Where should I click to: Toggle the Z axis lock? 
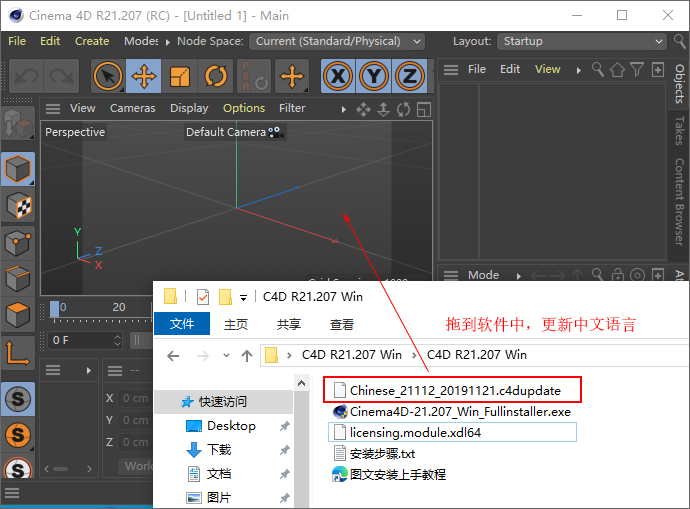410,77
